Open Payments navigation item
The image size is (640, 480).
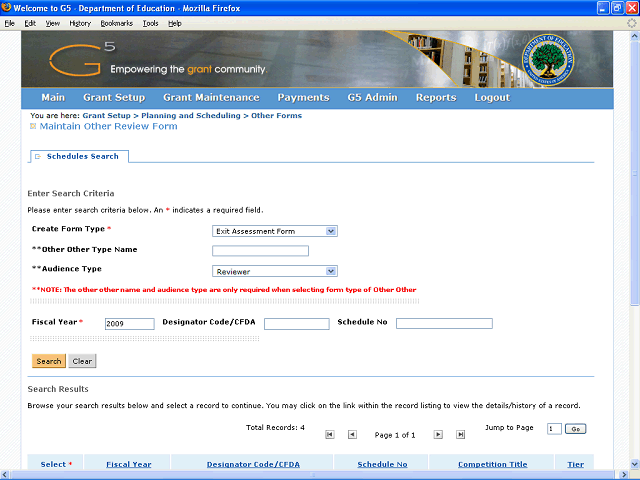[x=304, y=98]
